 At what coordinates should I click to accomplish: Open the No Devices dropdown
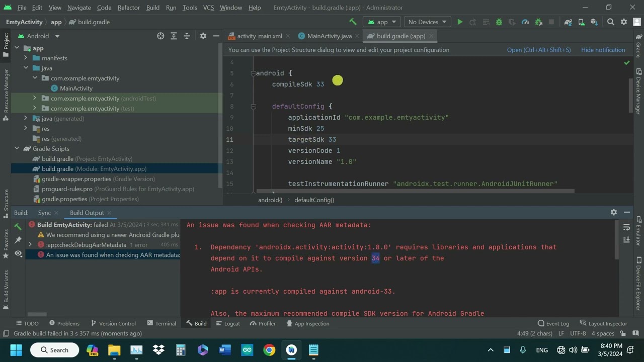point(427,22)
